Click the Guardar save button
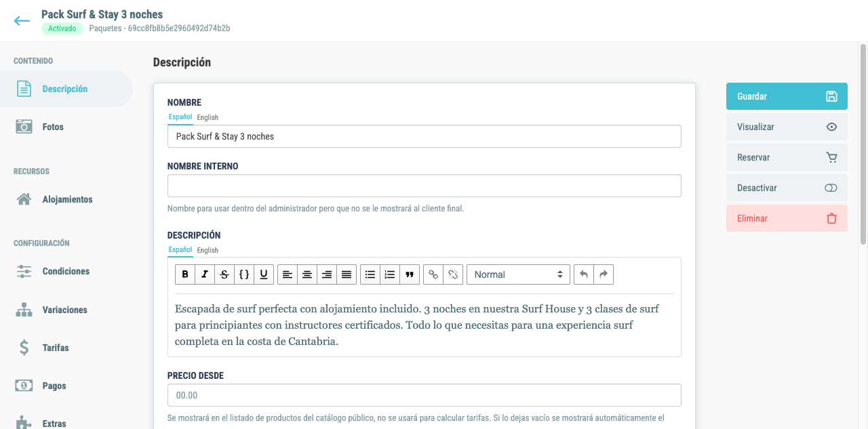Screen dimensions: 868x429 click(787, 96)
